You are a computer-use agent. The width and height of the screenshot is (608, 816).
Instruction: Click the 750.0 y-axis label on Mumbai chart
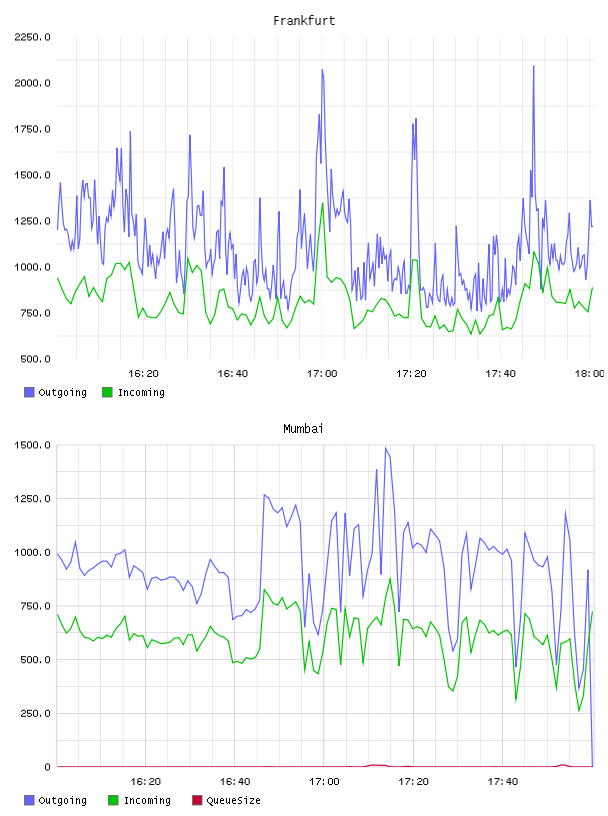[35, 606]
